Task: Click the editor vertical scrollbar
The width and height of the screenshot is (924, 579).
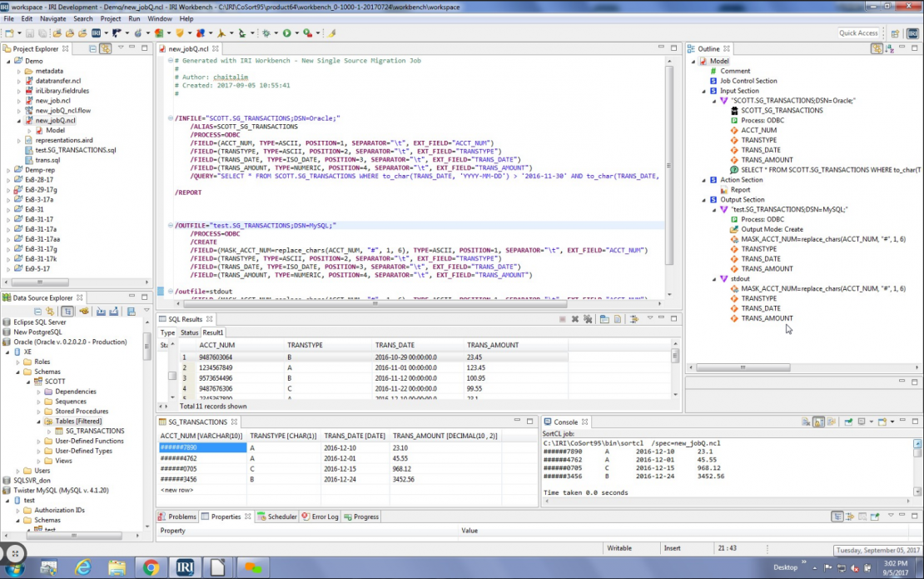Action: coord(668,165)
